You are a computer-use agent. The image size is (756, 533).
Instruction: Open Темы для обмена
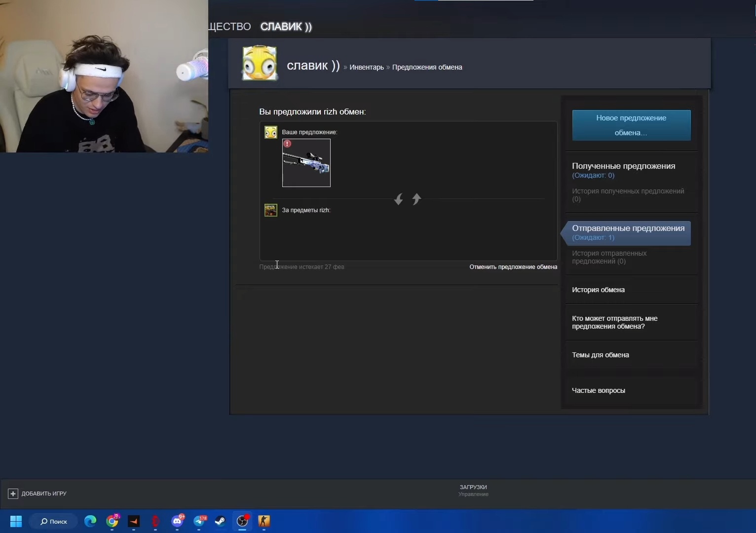601,355
